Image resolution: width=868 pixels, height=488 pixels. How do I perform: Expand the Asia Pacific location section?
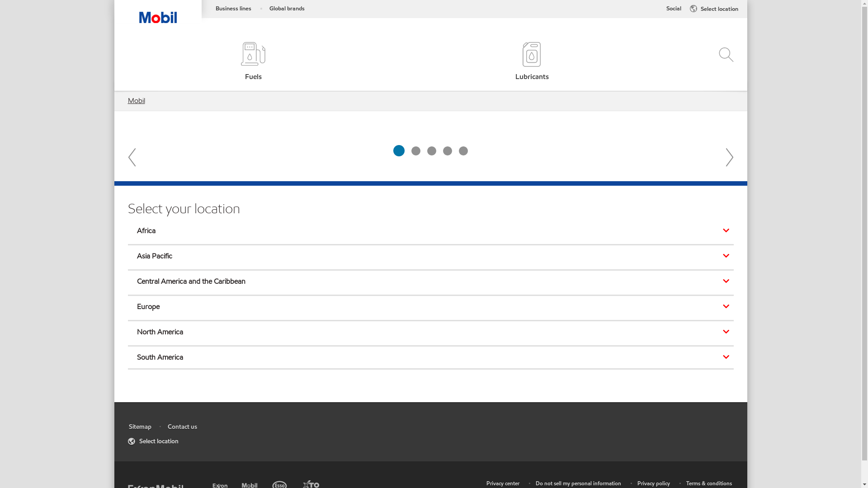click(430, 256)
